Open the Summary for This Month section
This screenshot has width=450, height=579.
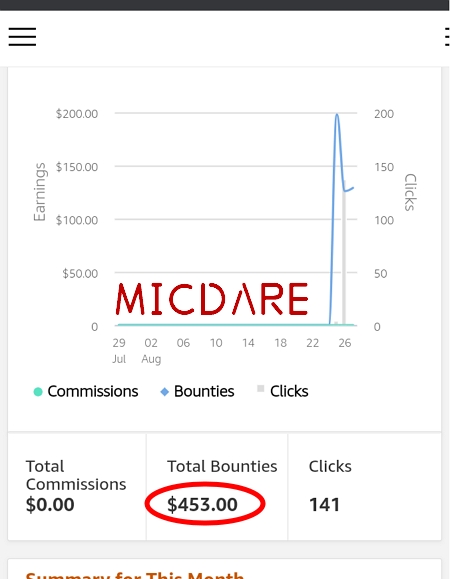pos(135,575)
